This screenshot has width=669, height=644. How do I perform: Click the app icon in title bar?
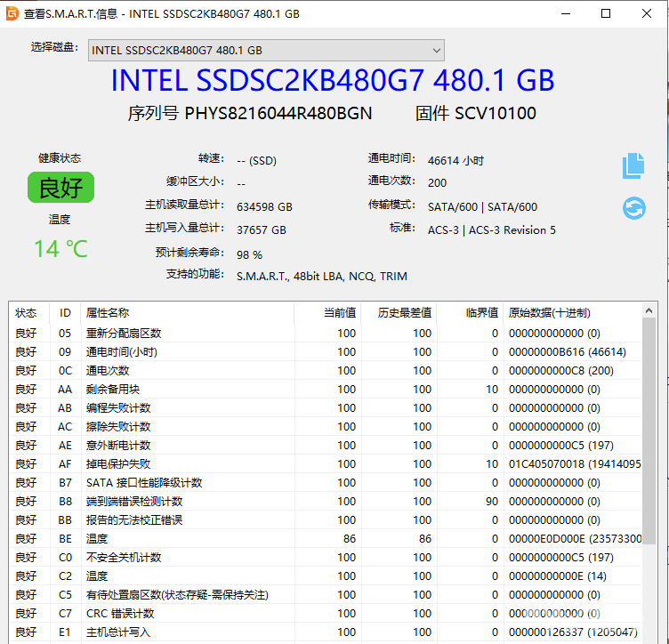12,13
